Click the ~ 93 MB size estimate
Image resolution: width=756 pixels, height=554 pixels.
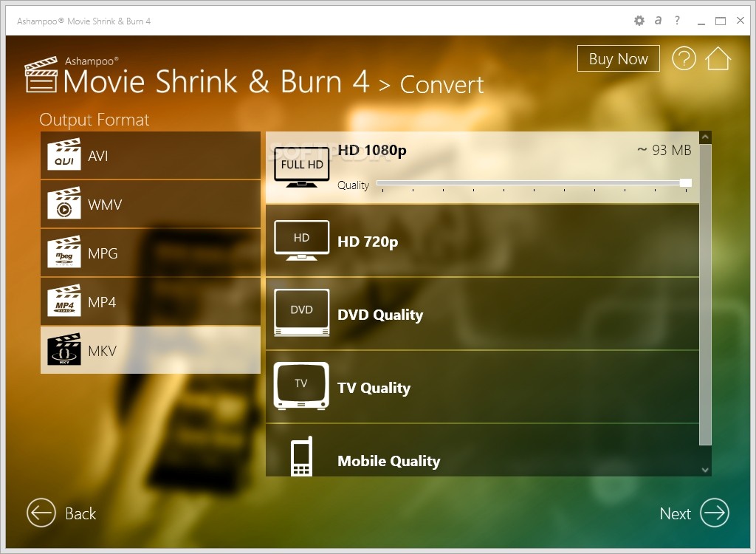tap(664, 150)
